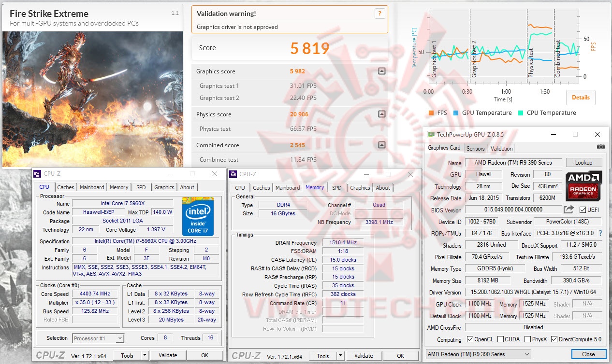Click the GPU Temperature blue legend swatch
Image resolution: width=612 pixels, height=364 pixels.
(x=455, y=113)
